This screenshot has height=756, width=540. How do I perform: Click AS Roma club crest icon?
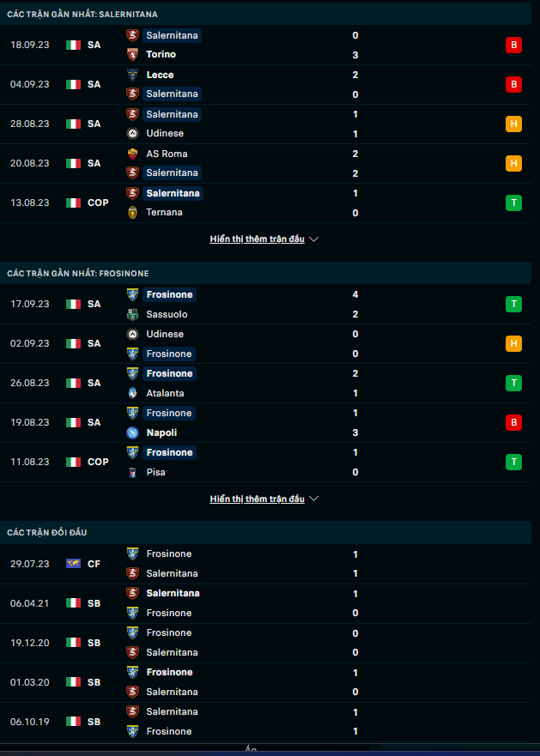[x=133, y=154]
